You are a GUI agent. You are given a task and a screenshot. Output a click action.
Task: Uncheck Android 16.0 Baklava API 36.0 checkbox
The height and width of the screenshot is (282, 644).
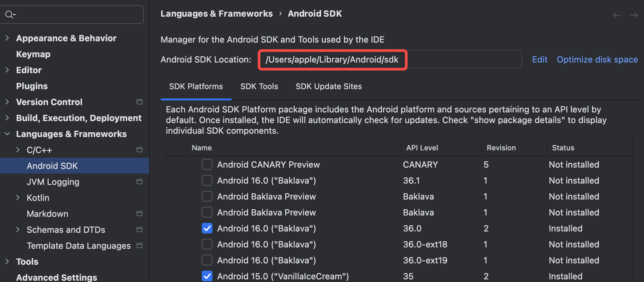pyautogui.click(x=207, y=228)
